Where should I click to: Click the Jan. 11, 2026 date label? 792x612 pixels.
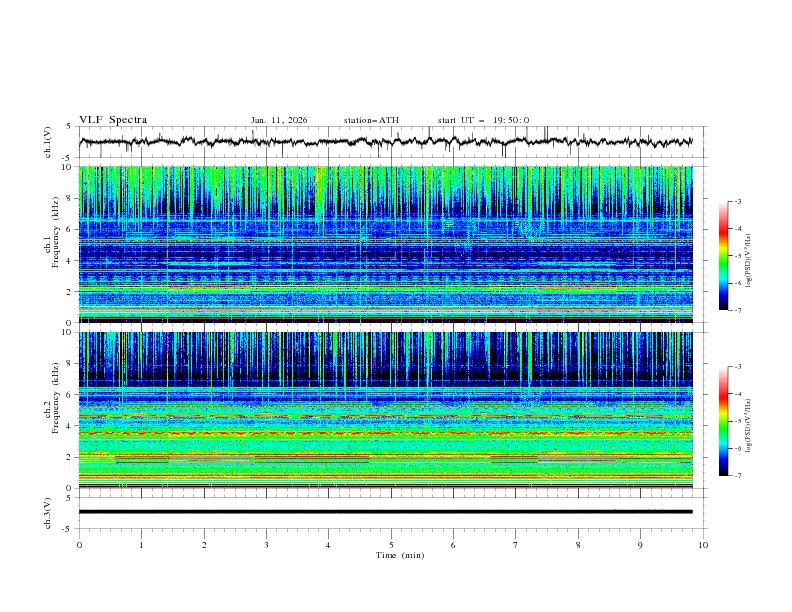coord(279,120)
